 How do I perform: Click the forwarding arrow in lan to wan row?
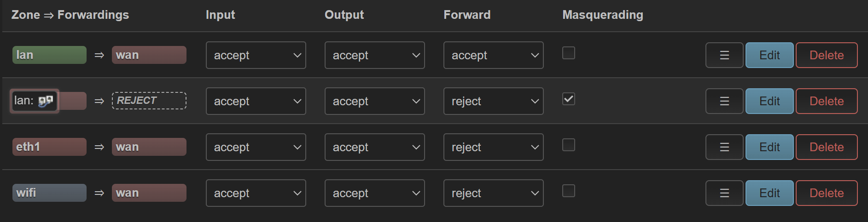(x=99, y=55)
